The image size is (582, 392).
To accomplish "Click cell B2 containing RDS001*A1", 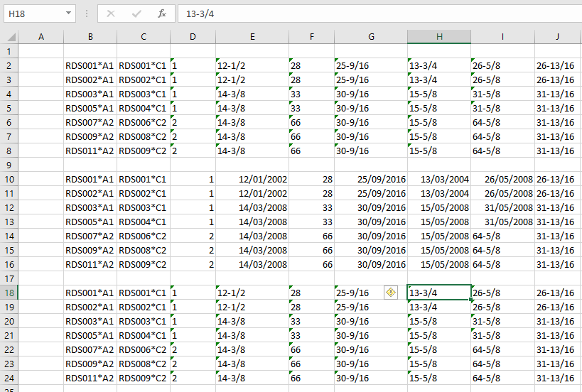I will click(x=90, y=65).
